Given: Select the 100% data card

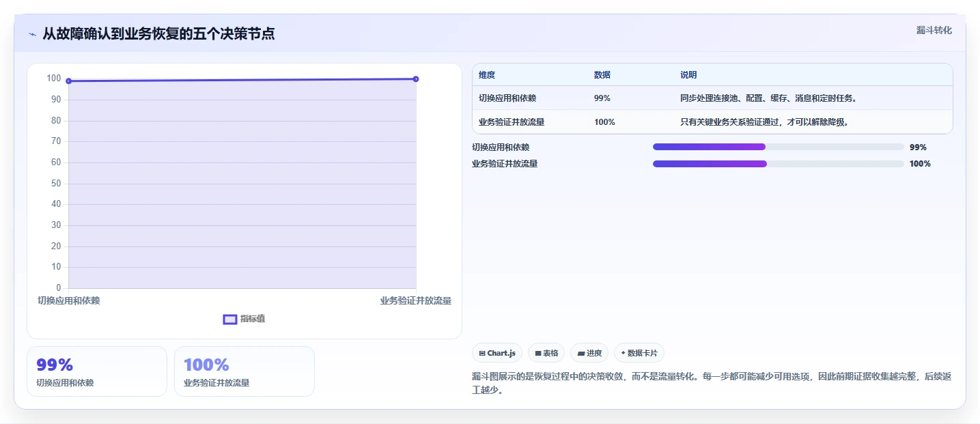Looking at the screenshot, I should [244, 371].
